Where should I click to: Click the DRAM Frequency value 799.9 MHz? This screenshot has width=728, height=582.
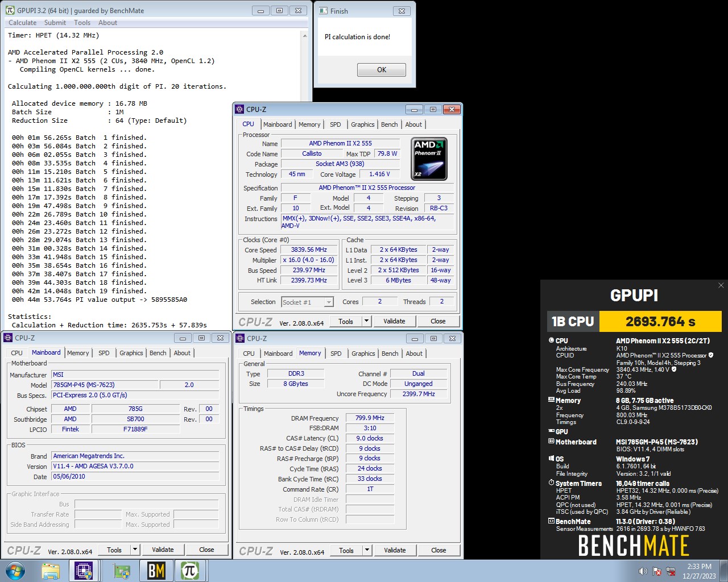click(370, 418)
